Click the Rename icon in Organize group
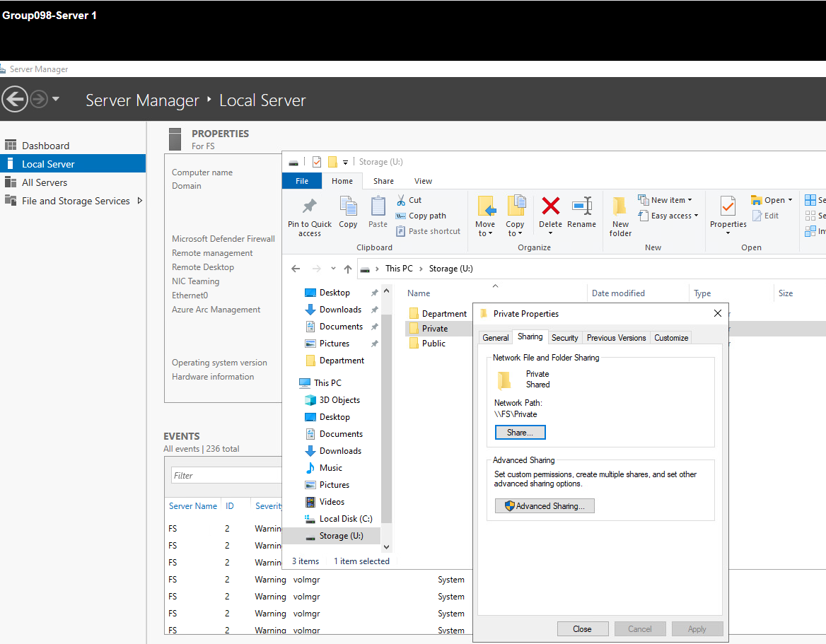This screenshot has height=644, width=826. click(581, 206)
